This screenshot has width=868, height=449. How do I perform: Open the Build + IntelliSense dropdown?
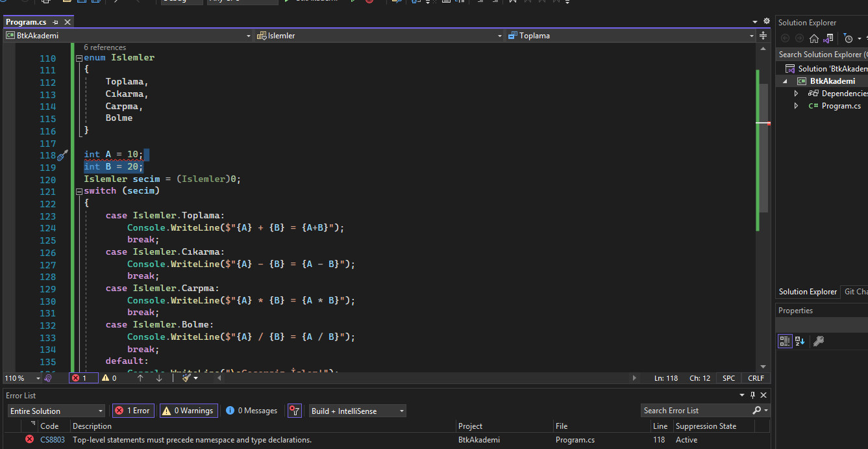pyautogui.click(x=402, y=411)
